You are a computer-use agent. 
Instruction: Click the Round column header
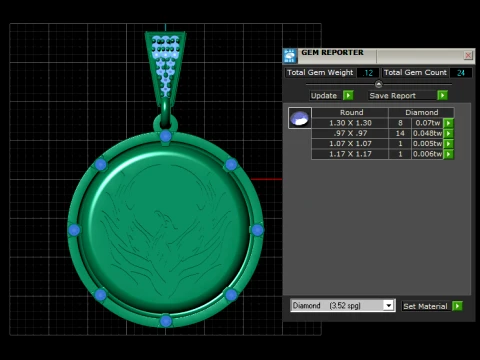(x=351, y=112)
